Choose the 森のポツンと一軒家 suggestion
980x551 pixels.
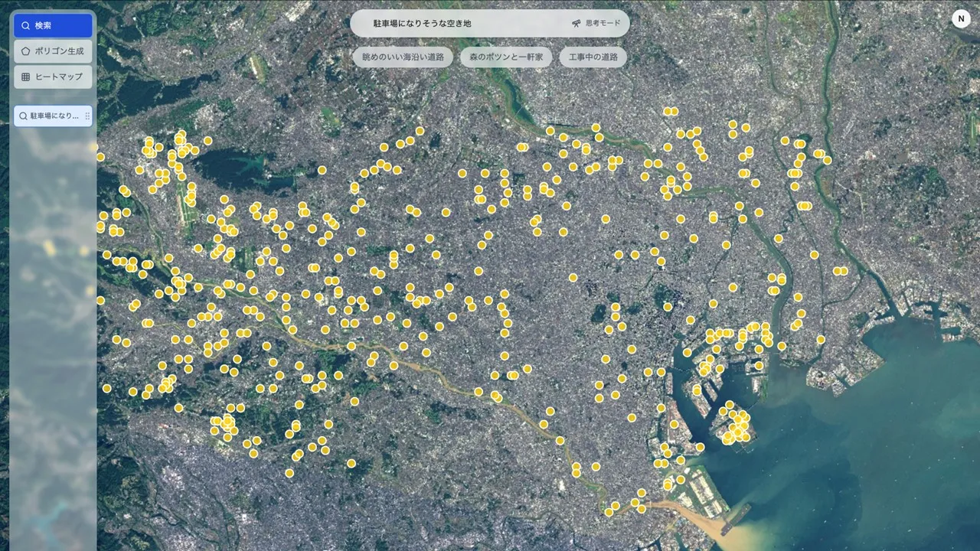pyautogui.click(x=506, y=57)
